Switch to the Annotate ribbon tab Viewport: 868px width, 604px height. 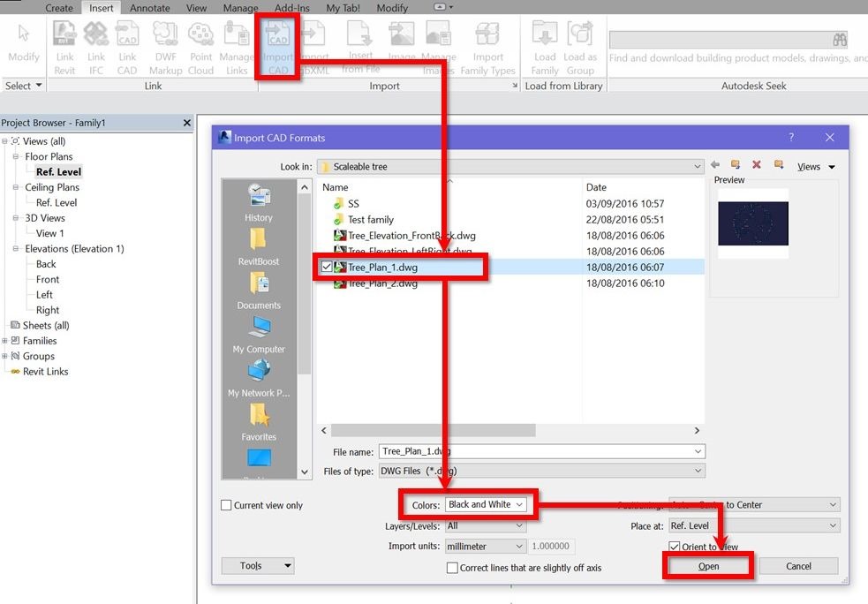click(149, 8)
